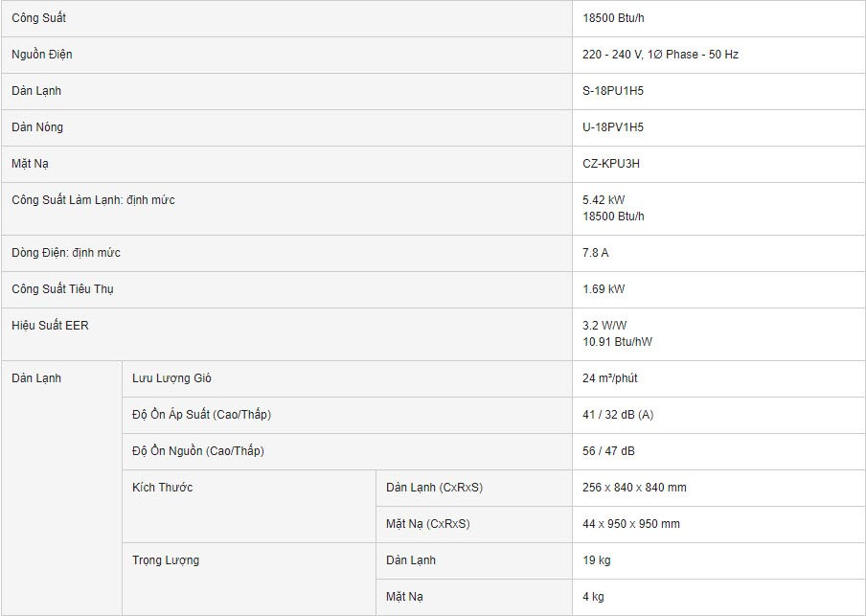Select the "Độ Ồn Áp Suất (Cao/Thấp)" label
The image size is (866, 616).
click(x=208, y=415)
